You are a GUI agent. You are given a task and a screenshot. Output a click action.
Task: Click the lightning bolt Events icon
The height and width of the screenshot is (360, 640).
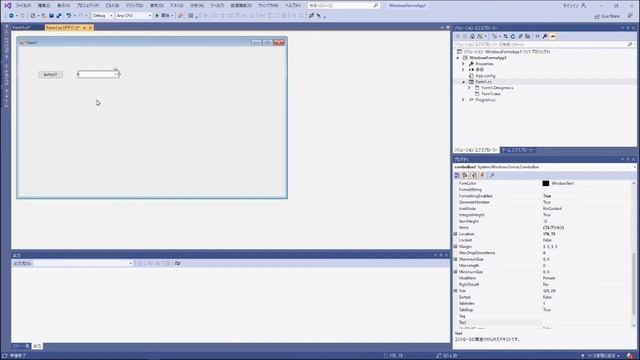[x=482, y=175]
